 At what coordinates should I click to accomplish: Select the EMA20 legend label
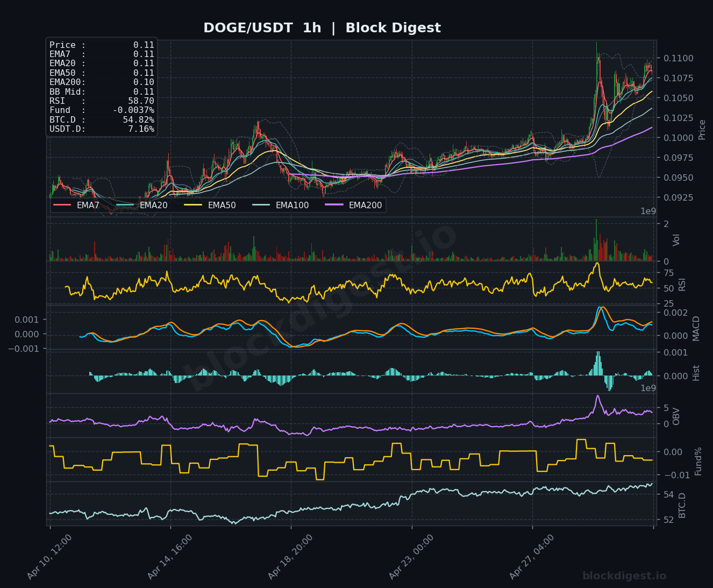154,205
